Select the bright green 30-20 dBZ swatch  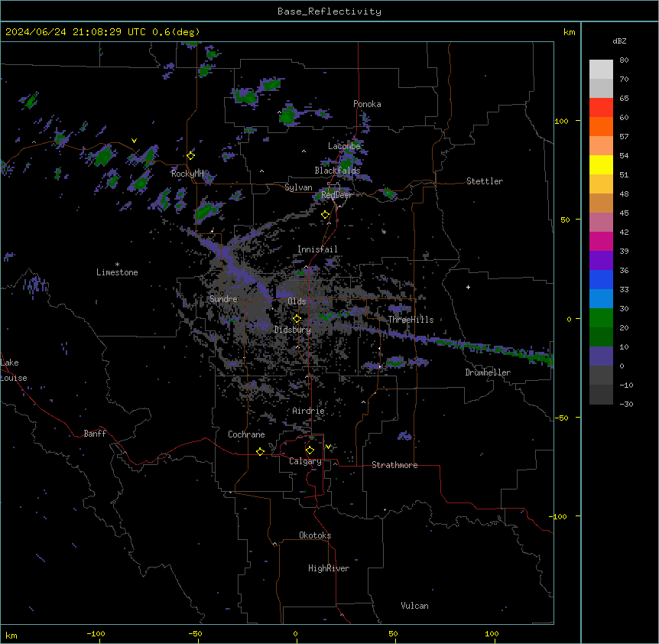click(x=601, y=318)
